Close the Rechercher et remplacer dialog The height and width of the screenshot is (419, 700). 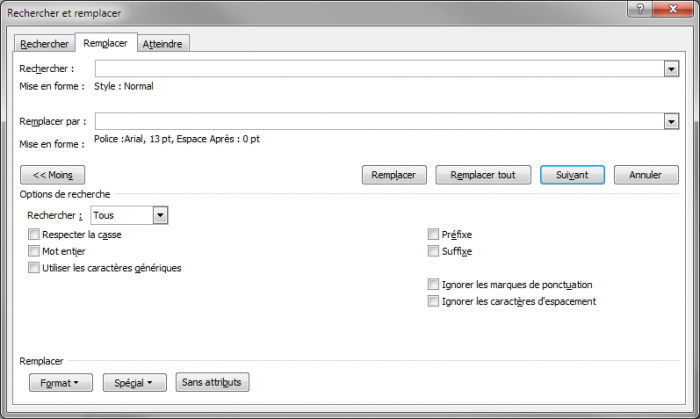[673, 9]
